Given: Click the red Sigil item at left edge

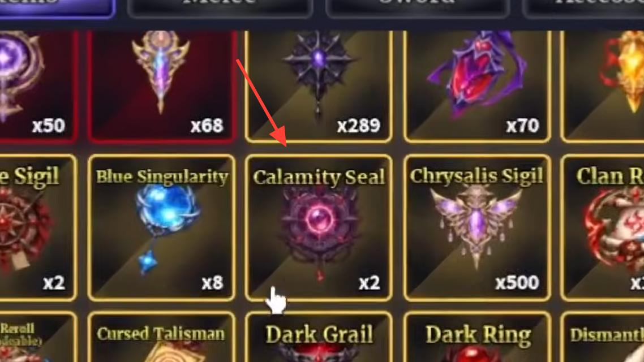Looking at the screenshot, I should point(38,228).
